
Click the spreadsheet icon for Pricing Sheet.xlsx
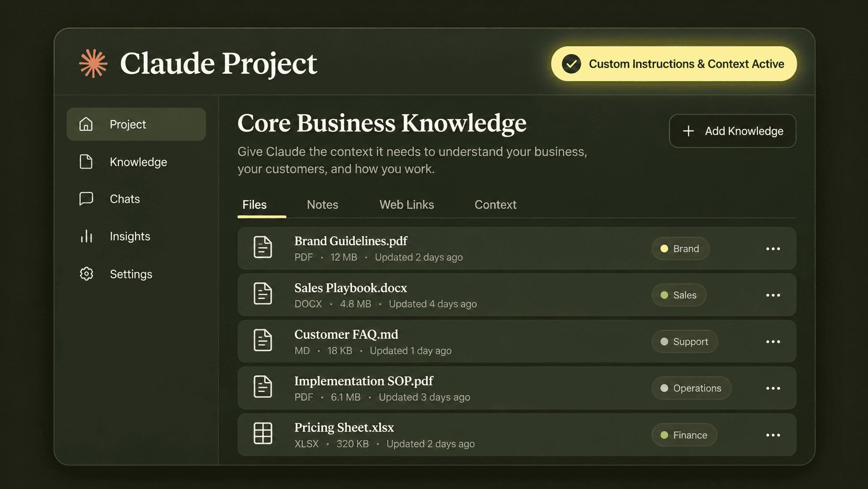tap(263, 433)
